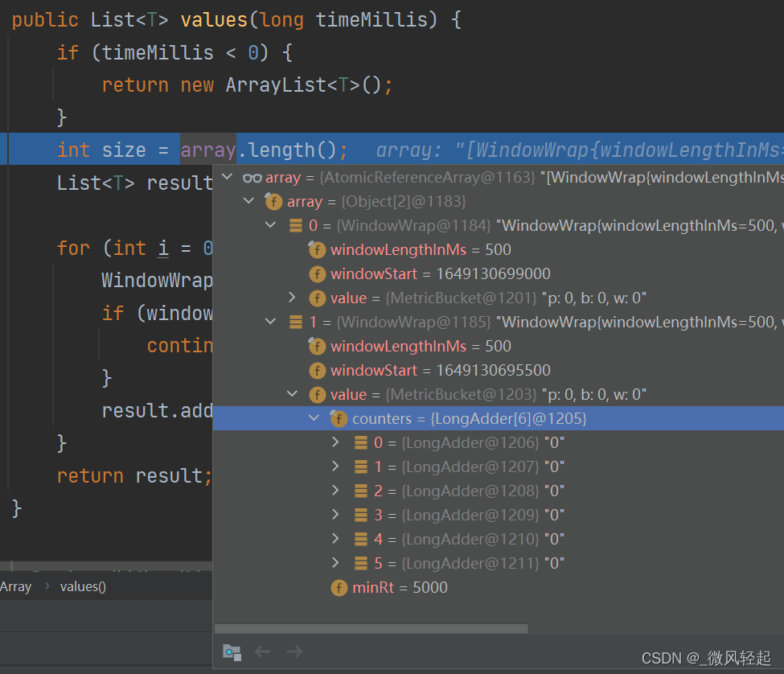The image size is (784, 674).
Task: Expand LongAdder@1206 element 0
Action: click(335, 442)
